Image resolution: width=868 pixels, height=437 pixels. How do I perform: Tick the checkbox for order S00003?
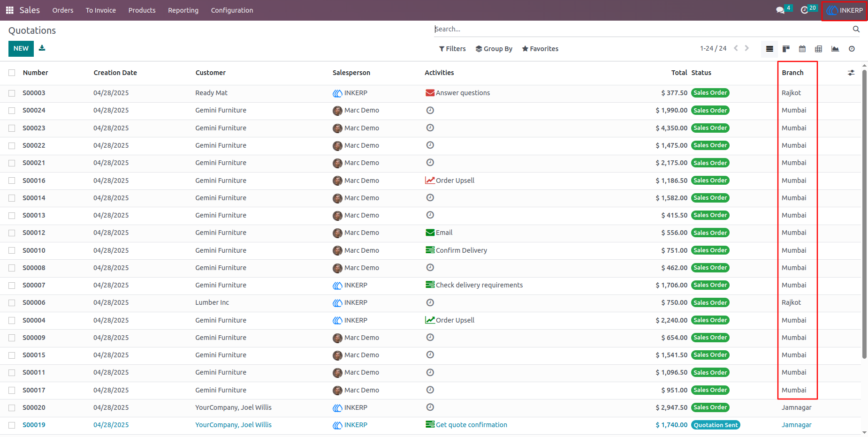[12, 93]
